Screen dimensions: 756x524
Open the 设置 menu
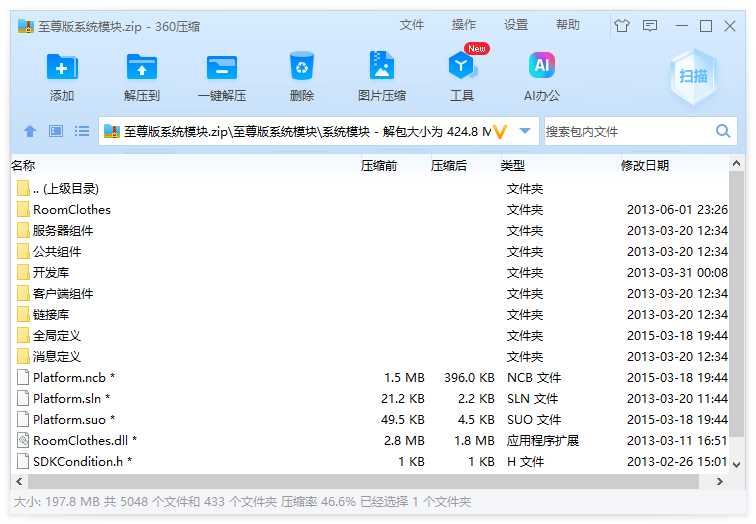coord(516,25)
